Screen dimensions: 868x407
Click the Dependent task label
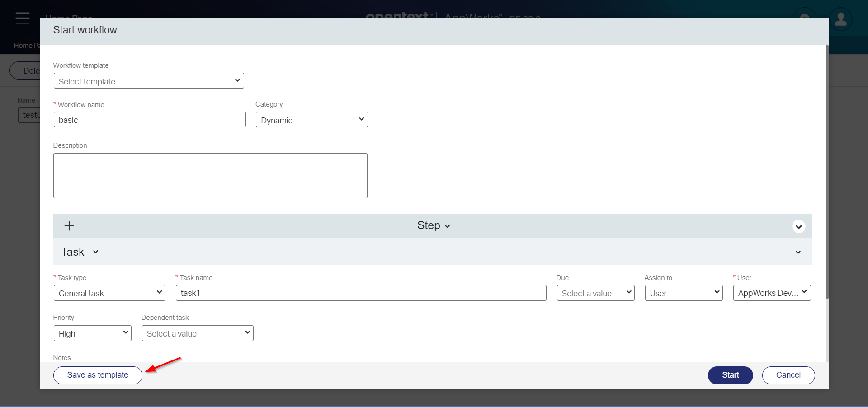(x=165, y=318)
